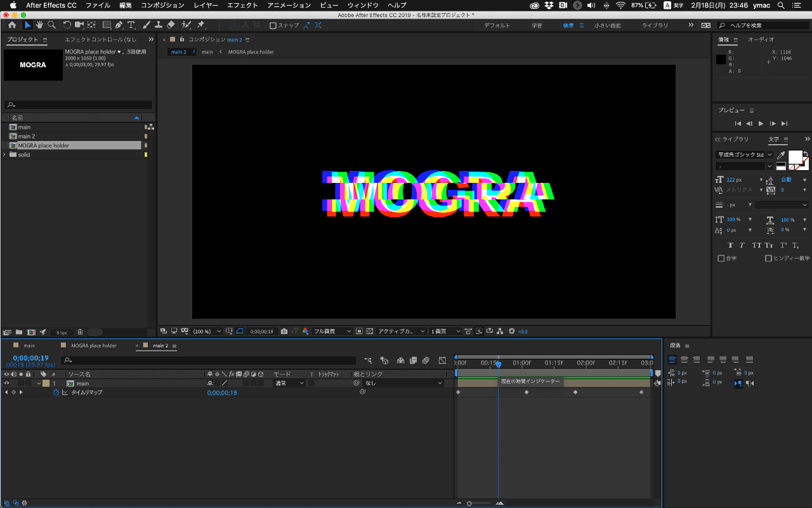
Task: Select the Clone Stamp tool
Action: 158,25
